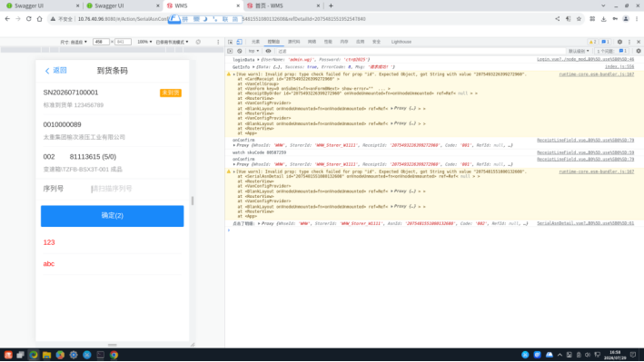Click the rotate screen icon in the device toolbar
644x362 pixels.
click(x=198, y=42)
